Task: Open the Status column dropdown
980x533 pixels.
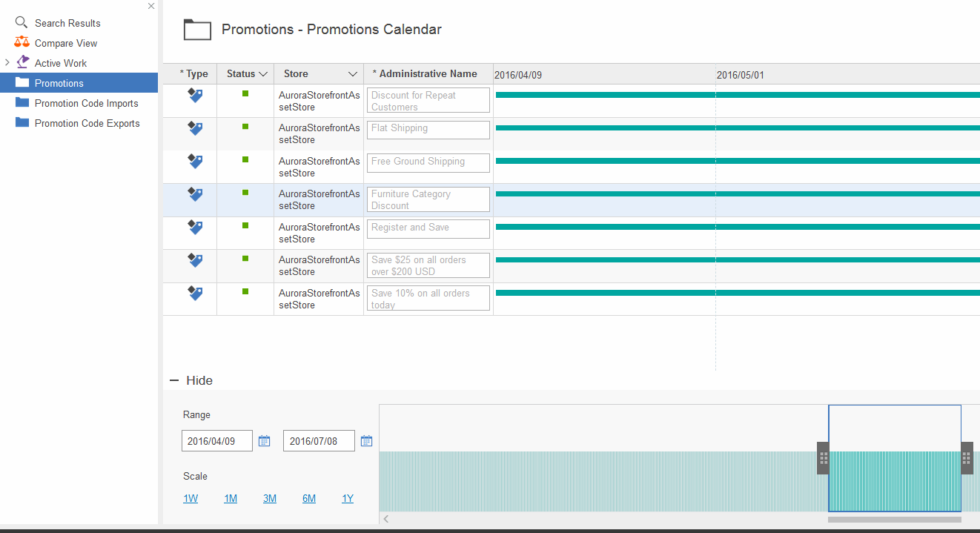Action: point(262,74)
